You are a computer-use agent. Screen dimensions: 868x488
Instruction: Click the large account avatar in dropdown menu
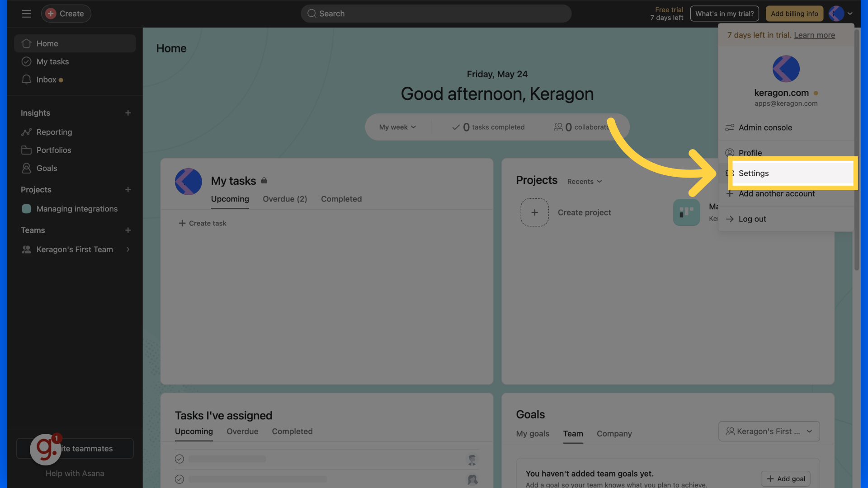click(786, 69)
